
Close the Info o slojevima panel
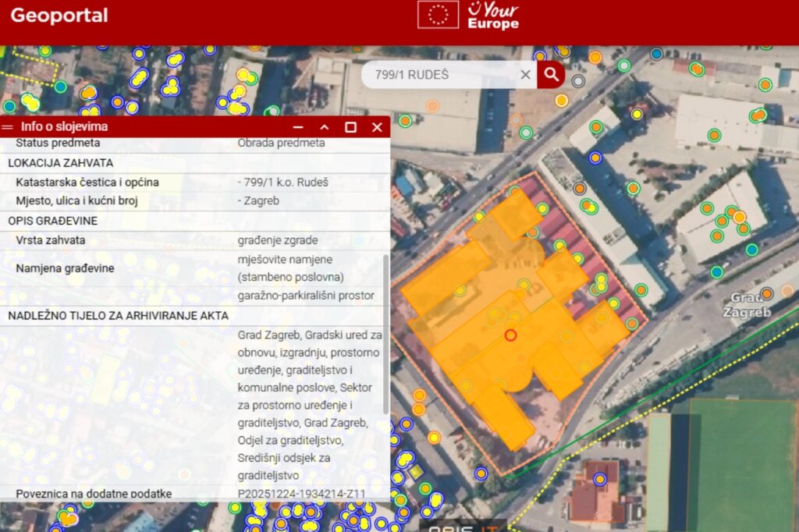pos(377,127)
